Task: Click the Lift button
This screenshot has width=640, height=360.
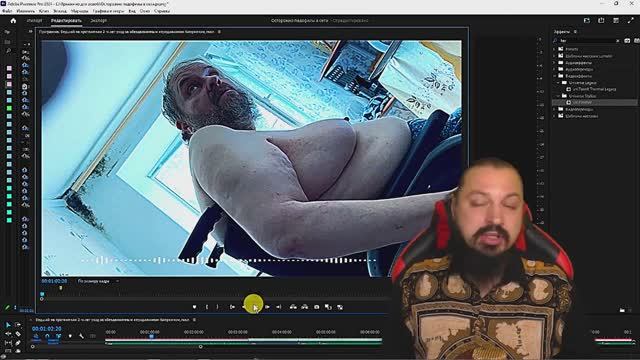Action: click(293, 307)
